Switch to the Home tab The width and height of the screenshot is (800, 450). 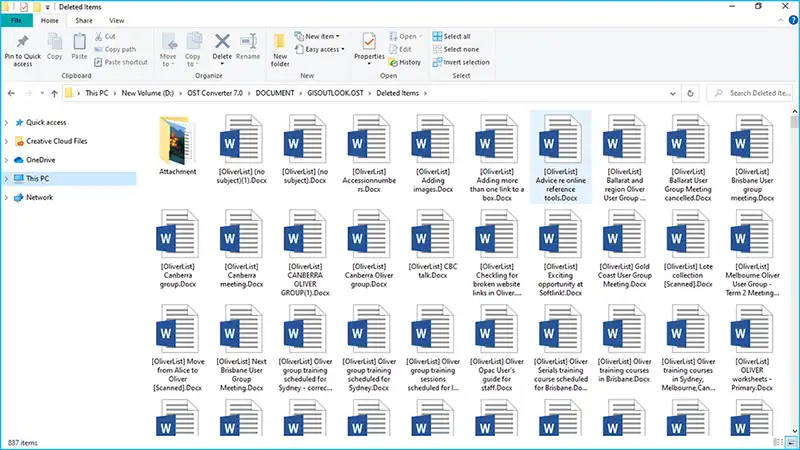pos(49,20)
